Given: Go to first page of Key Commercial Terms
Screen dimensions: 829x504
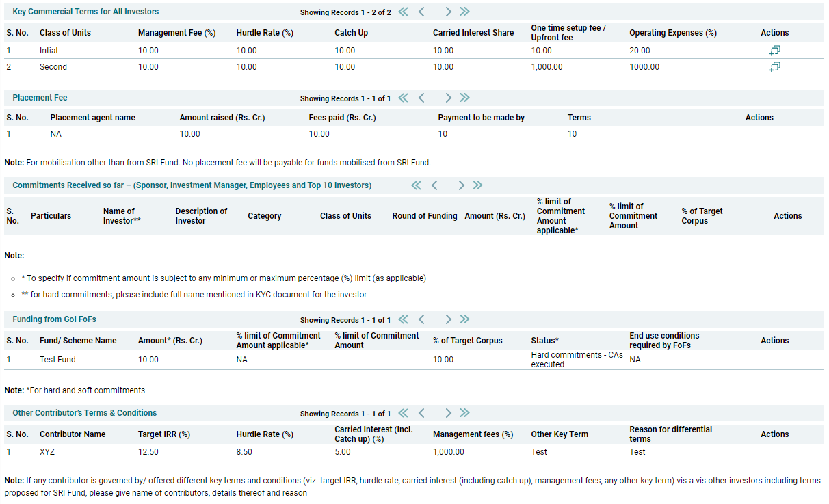Looking at the screenshot, I should click(403, 12).
